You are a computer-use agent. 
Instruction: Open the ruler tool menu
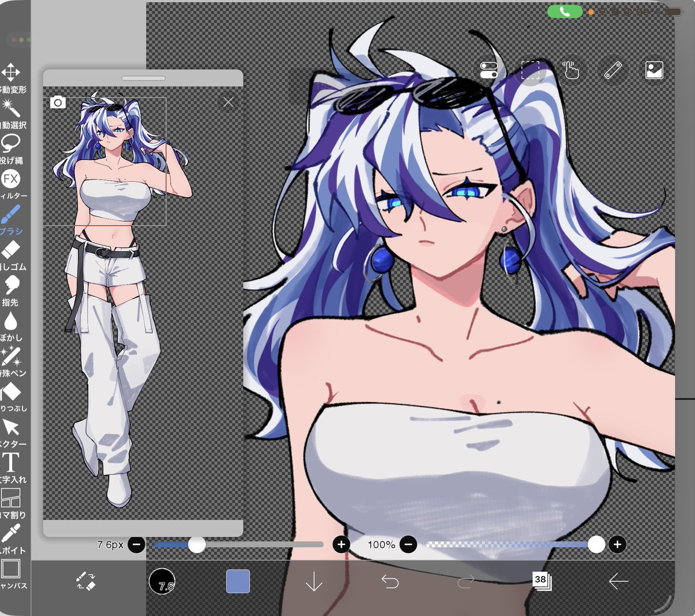613,70
